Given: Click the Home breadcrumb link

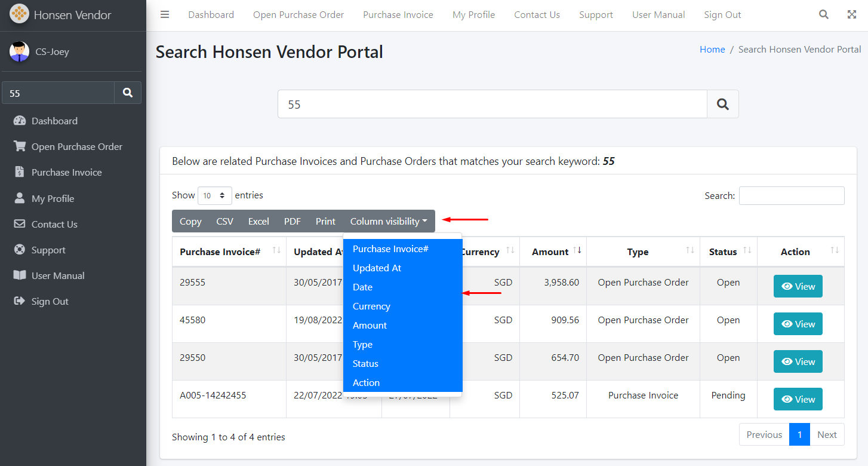Looking at the screenshot, I should coord(712,50).
